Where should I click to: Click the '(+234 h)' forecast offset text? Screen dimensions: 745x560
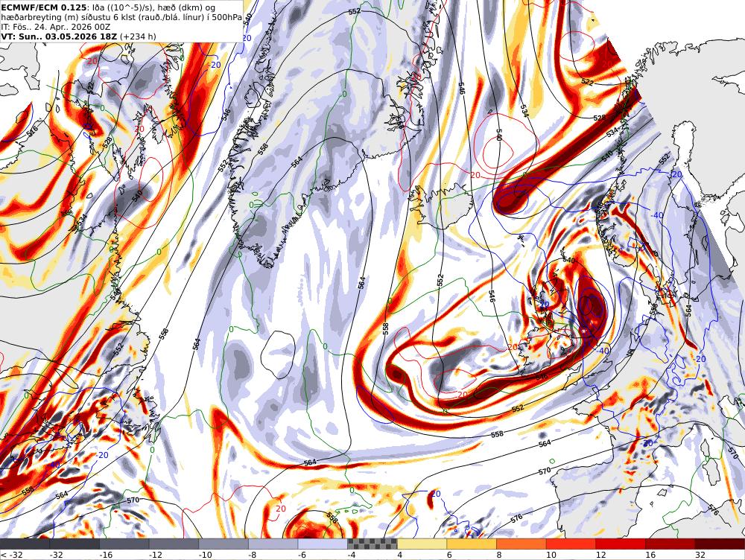tap(138, 36)
